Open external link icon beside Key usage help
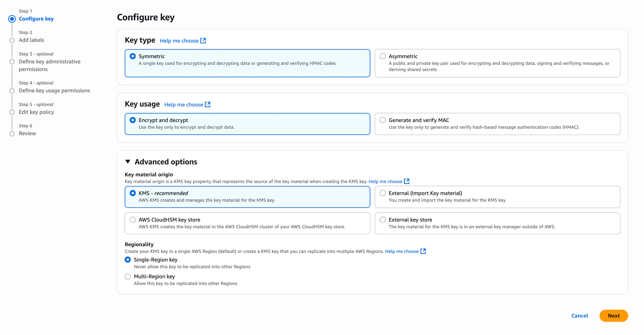Viewport: 644px width, 335px height. tap(207, 105)
